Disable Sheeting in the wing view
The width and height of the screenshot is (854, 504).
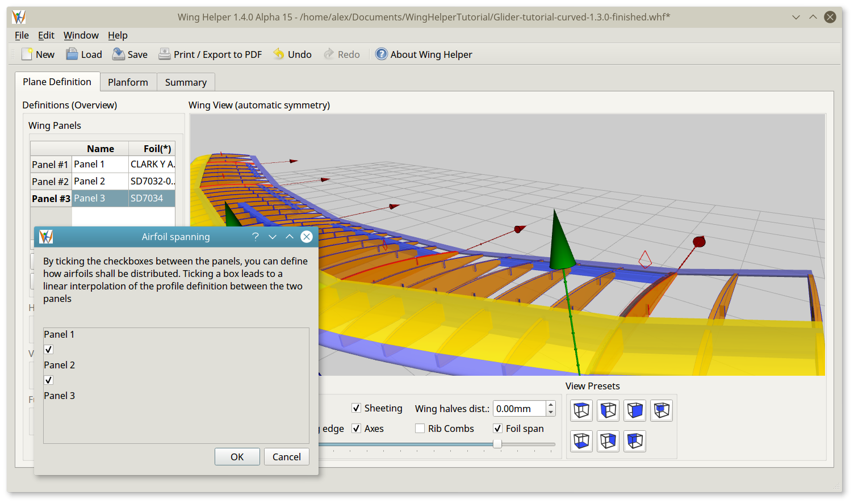(357, 408)
